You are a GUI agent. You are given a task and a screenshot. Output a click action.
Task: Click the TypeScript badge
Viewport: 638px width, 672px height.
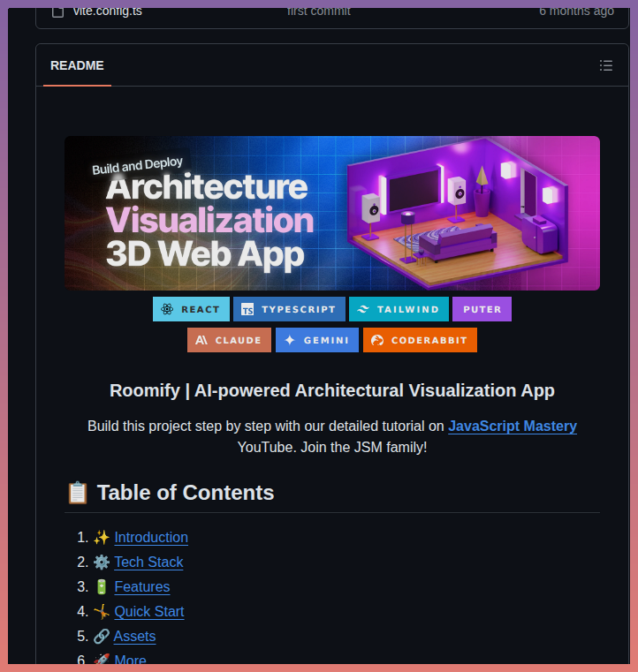290,309
